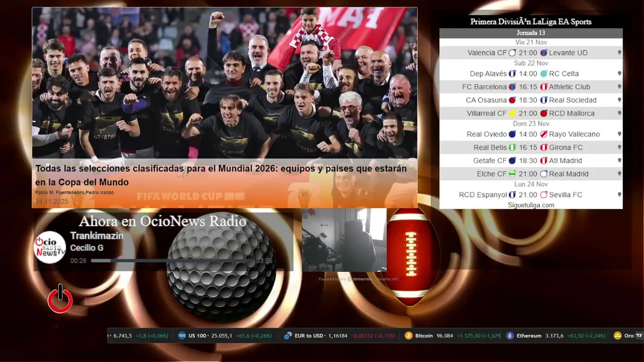Click the Ethereum icon in ticker
Screen dimensions: 644x362
pos(510,336)
